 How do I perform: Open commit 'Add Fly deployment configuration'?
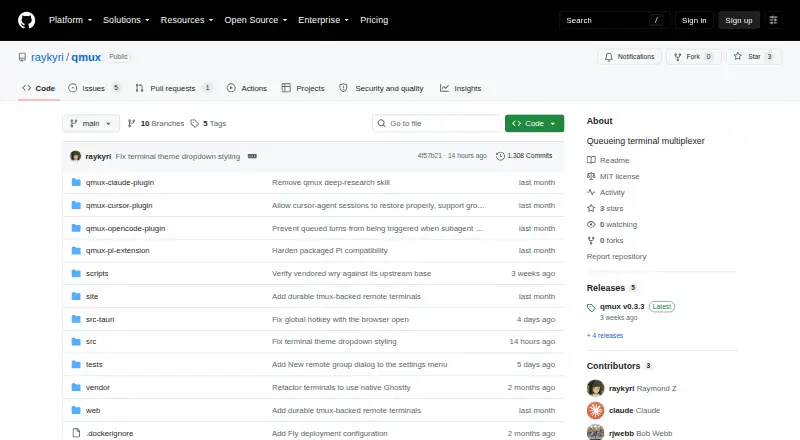pos(330,433)
